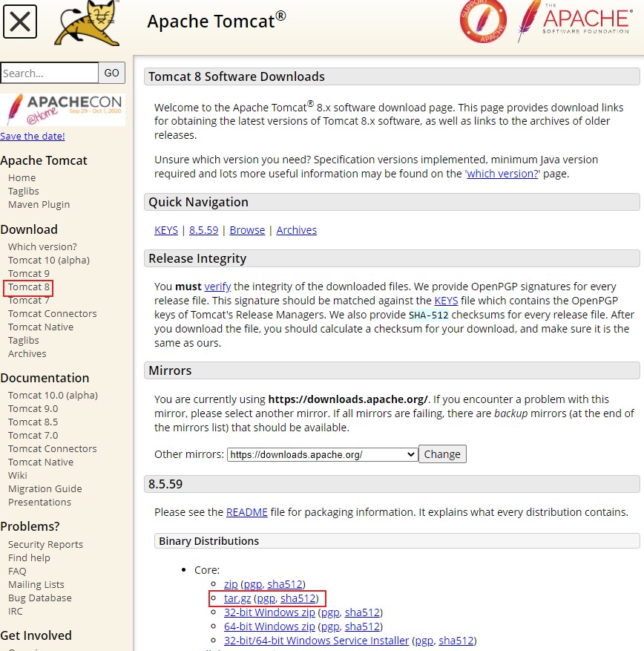
Task: Open the Migration Guide link
Action: click(45, 488)
